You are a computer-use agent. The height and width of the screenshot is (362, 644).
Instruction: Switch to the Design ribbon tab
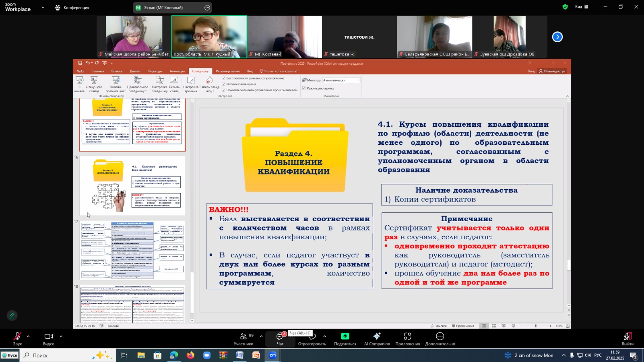135,71
